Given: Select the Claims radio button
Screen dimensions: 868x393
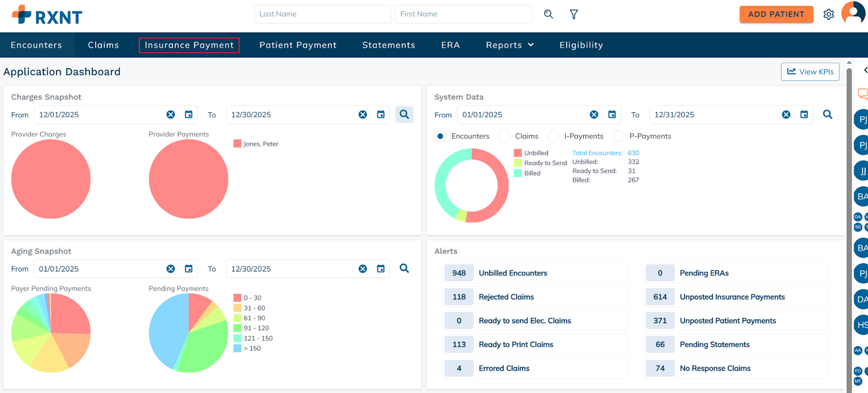Looking at the screenshot, I should [505, 136].
